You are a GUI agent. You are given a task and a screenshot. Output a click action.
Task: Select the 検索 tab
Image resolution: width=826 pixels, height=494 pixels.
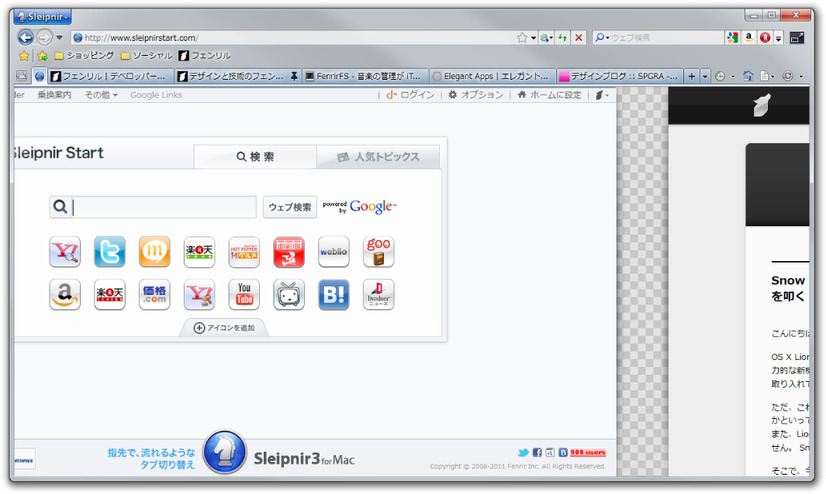255,156
